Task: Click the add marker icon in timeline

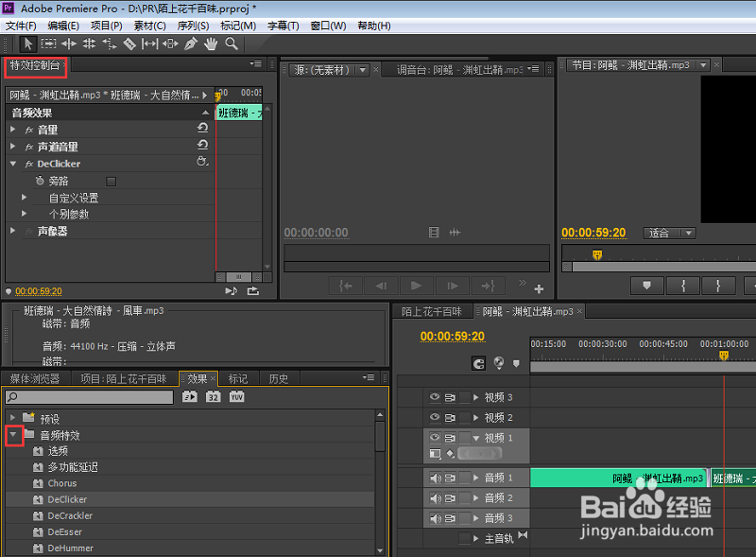Action: (516, 363)
